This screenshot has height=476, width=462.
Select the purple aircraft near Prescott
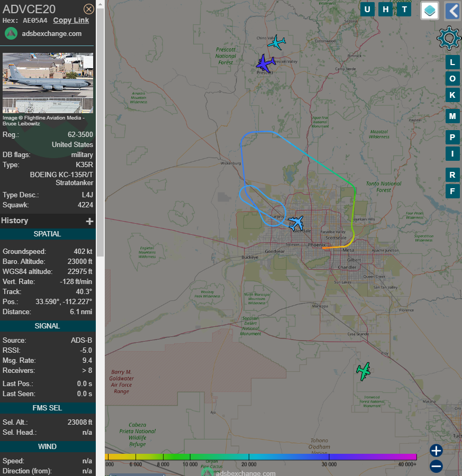tap(266, 63)
